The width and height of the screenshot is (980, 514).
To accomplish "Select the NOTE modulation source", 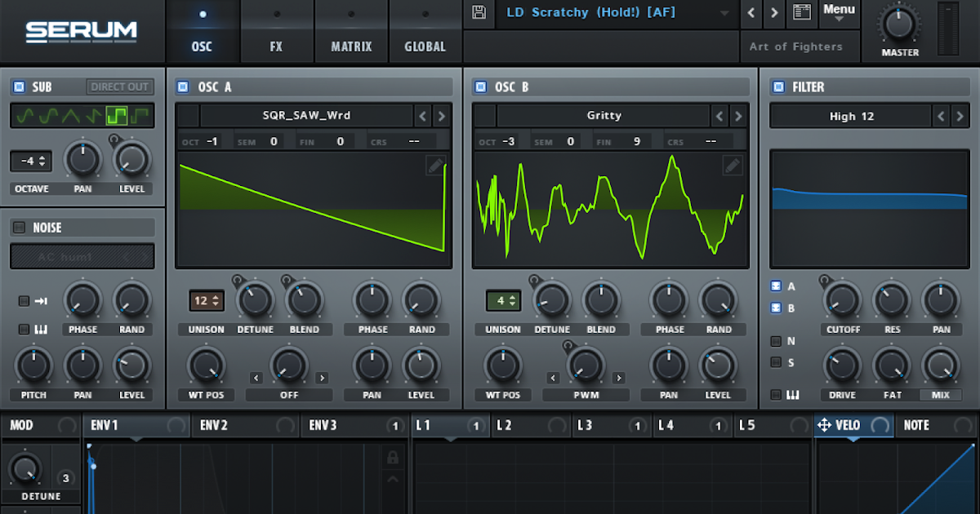I will click(936, 425).
